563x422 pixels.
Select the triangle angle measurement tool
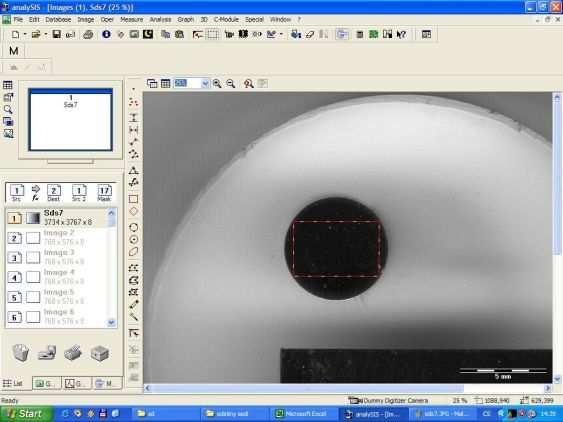pos(133,170)
